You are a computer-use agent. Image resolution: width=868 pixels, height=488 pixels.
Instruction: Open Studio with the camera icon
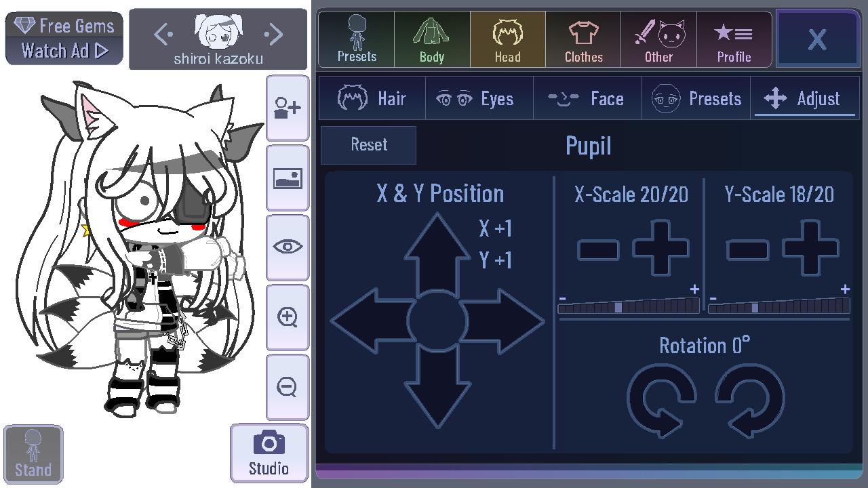(269, 453)
